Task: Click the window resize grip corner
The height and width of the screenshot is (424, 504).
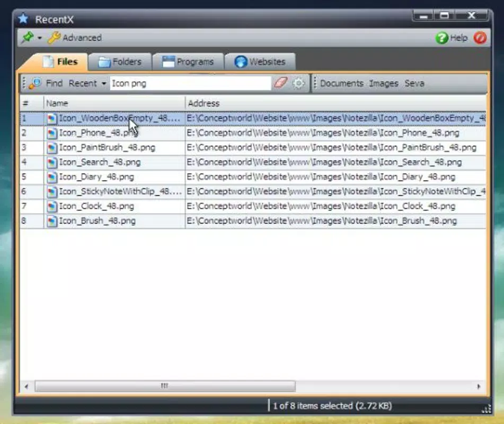Action: [x=486, y=409]
